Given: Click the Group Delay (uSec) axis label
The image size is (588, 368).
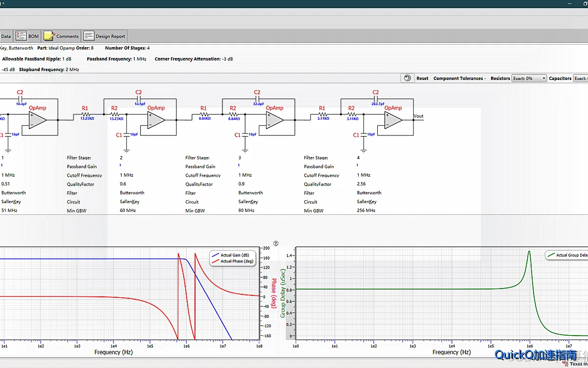Looking at the screenshot, I should tap(283, 293).
